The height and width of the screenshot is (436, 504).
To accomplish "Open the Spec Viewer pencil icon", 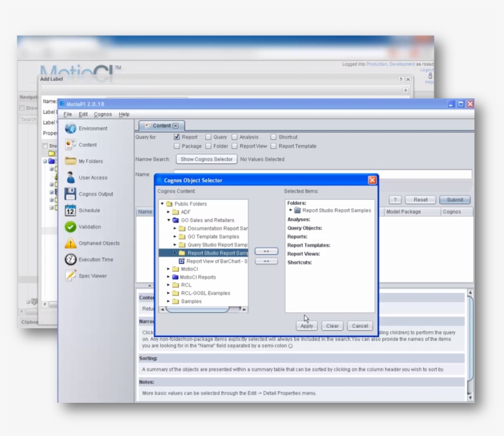I will [71, 276].
